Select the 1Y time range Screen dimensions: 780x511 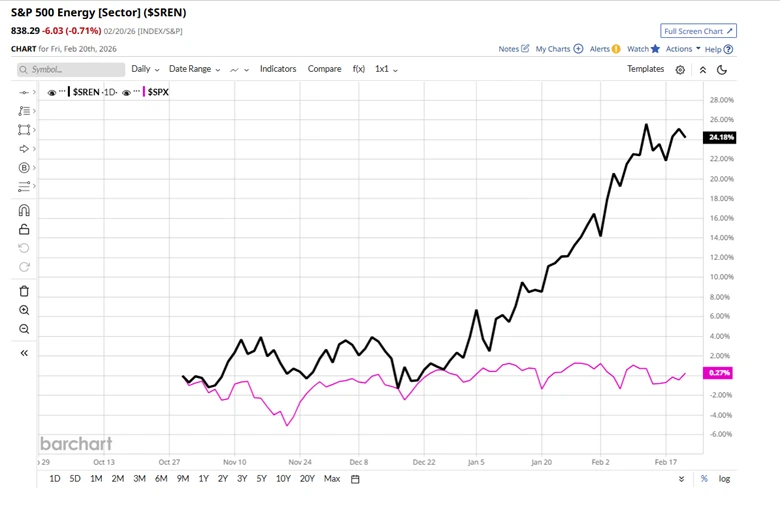[x=203, y=479]
